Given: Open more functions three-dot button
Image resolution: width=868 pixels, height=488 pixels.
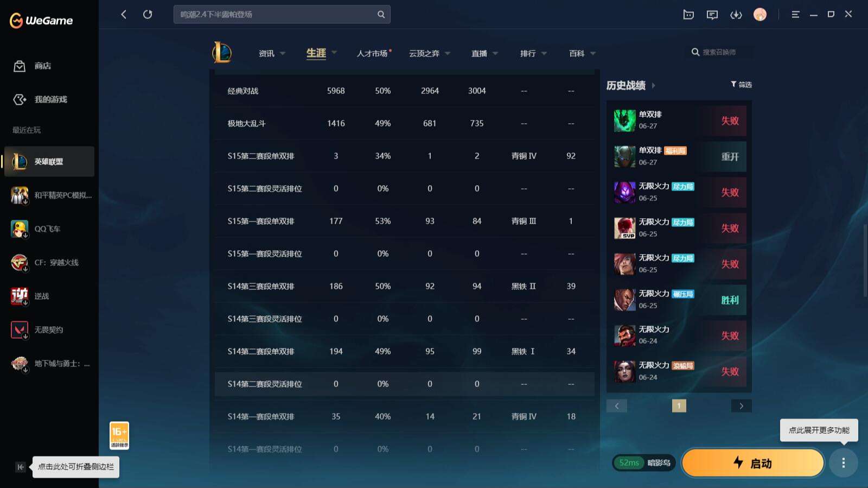Looking at the screenshot, I should pyautogui.click(x=843, y=463).
